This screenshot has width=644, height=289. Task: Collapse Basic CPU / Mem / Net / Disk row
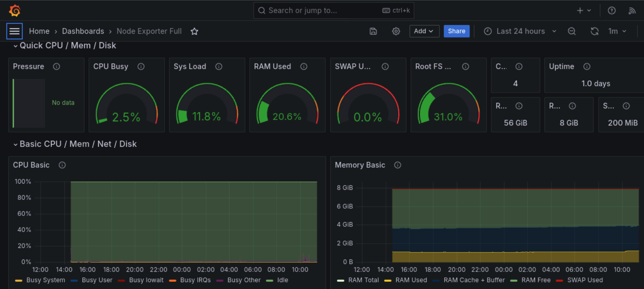[75, 144]
